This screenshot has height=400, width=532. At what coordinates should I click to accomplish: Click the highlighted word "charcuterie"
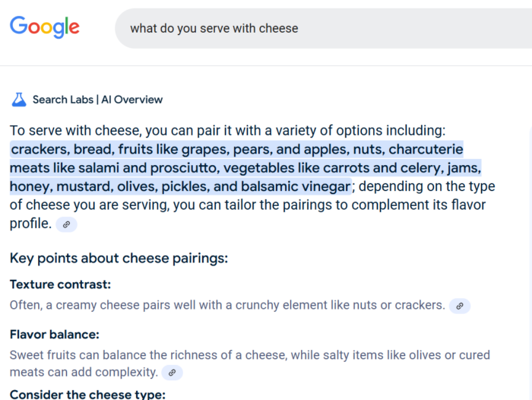426,149
